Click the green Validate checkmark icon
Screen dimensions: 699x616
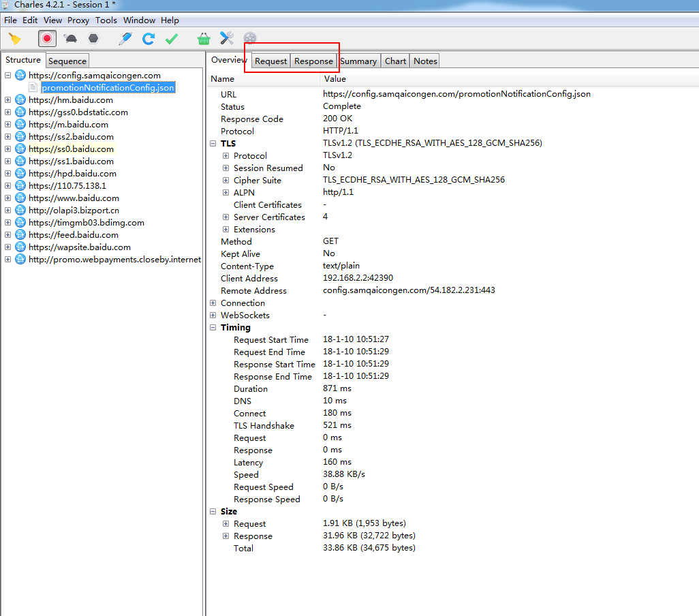(172, 39)
